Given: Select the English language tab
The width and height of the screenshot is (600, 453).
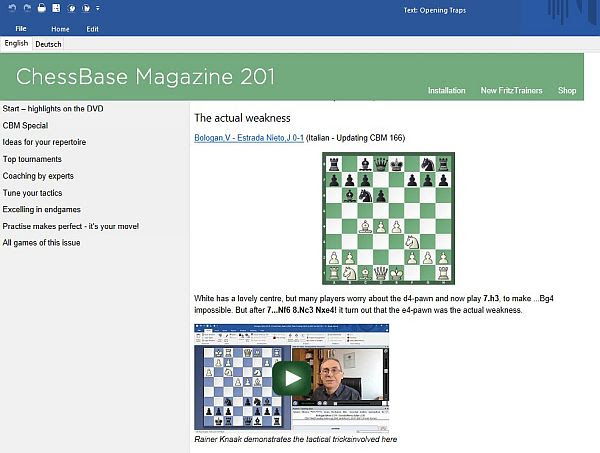Looking at the screenshot, I should [x=16, y=44].
